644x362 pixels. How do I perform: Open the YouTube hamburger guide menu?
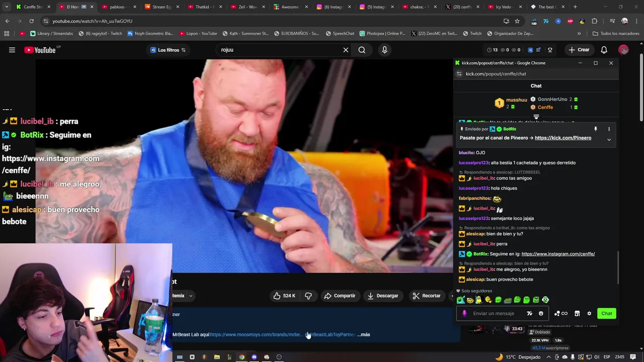12,50
